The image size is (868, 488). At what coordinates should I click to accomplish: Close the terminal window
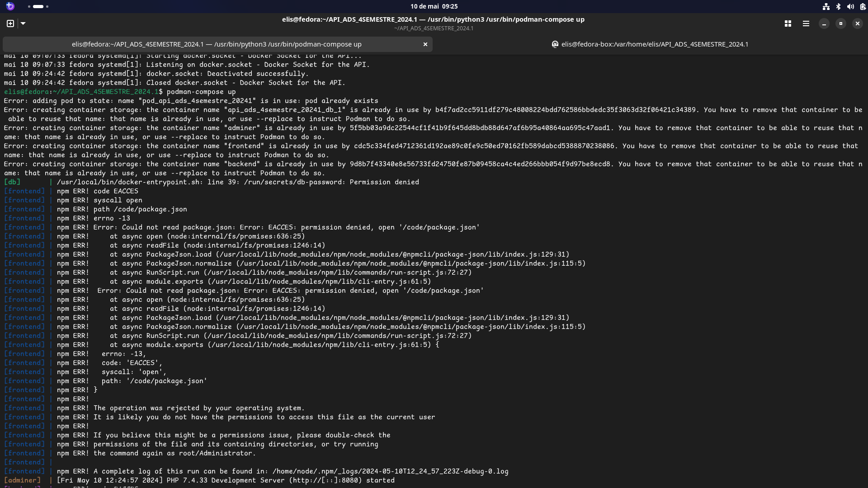click(x=858, y=23)
